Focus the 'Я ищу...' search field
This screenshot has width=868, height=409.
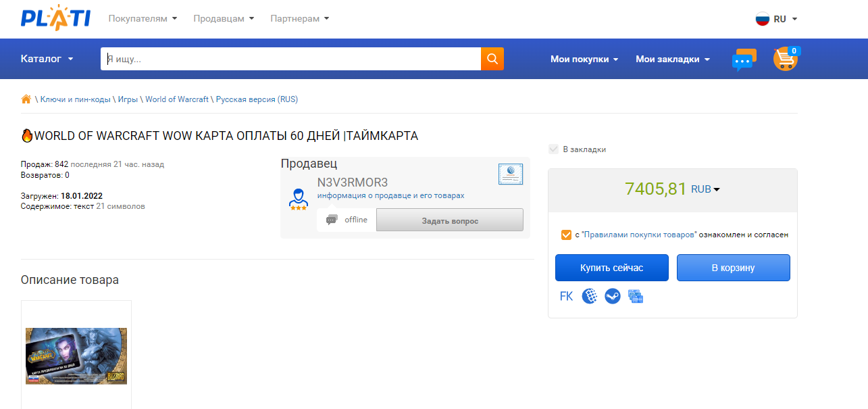[x=290, y=59]
